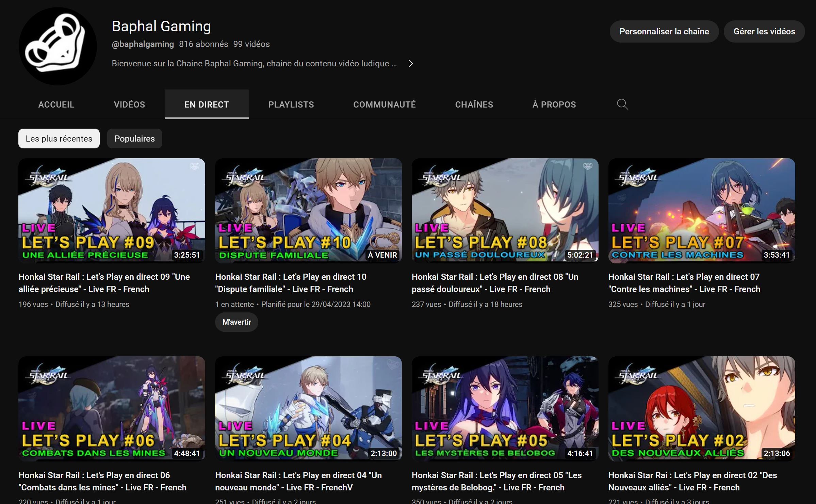Open the CHAÎNES tab

[474, 104]
